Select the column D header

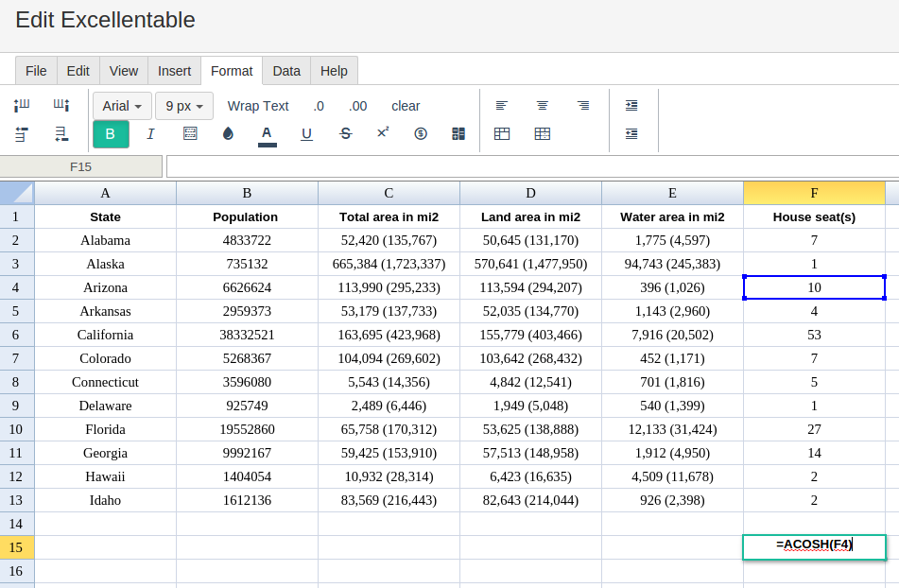point(530,193)
